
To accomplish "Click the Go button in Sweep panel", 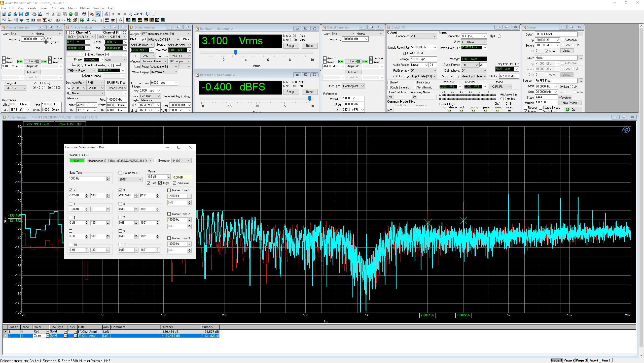I will [x=573, y=110].
